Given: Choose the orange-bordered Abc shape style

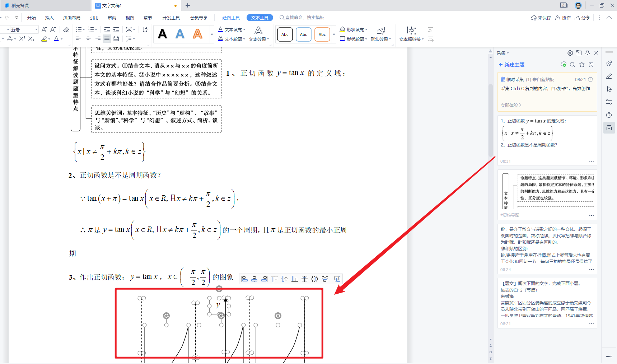Looking at the screenshot, I should (x=322, y=34).
